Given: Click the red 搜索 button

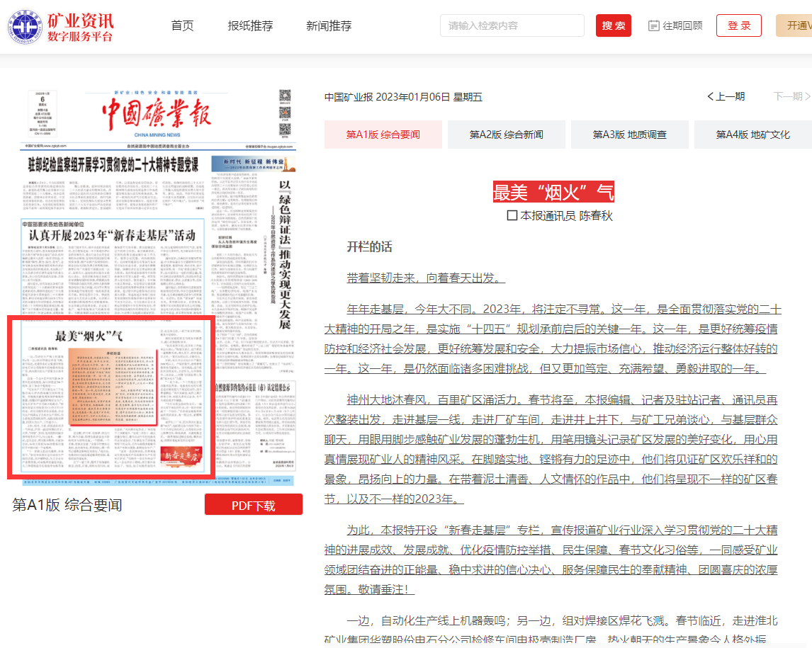Looking at the screenshot, I should click(x=613, y=25).
